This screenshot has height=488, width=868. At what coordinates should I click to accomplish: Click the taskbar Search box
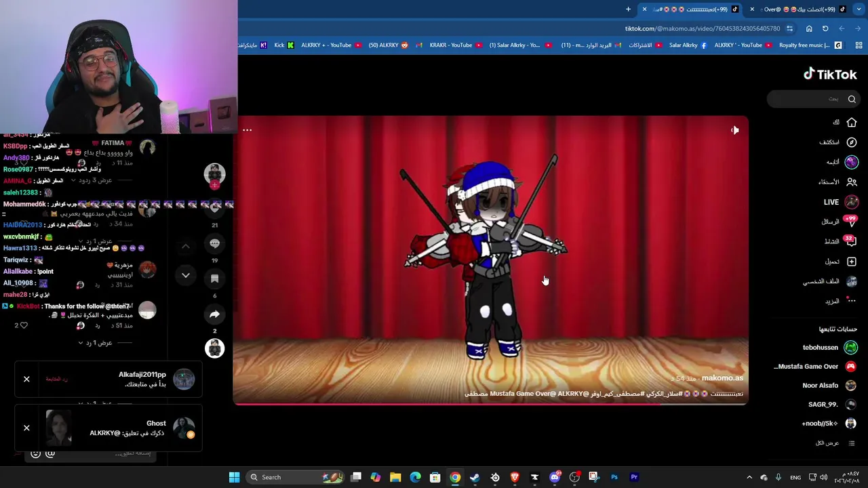click(295, 477)
